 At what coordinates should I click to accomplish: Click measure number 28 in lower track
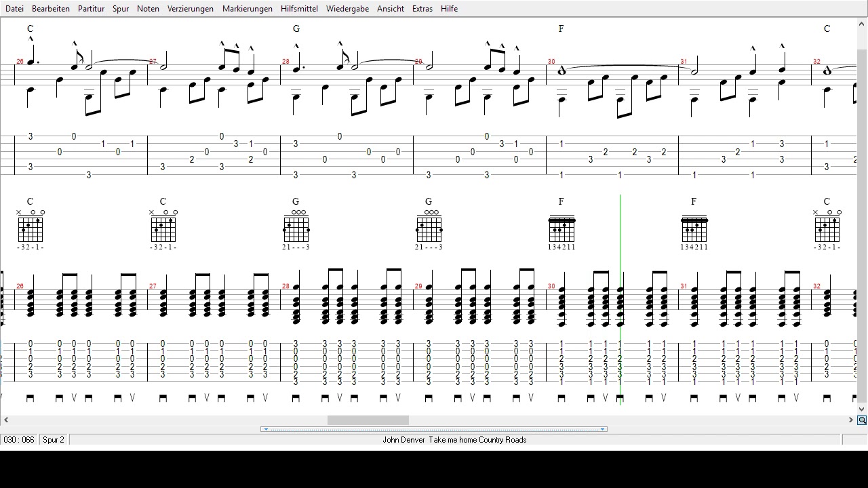[285, 286]
